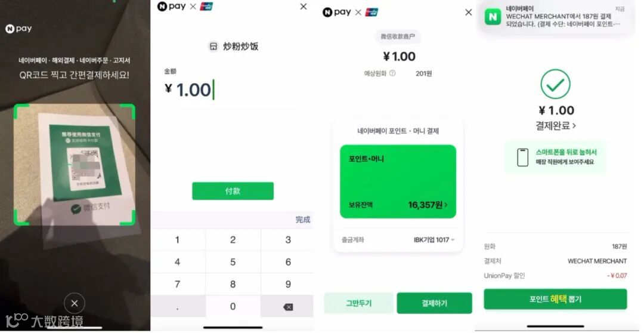644x333 pixels.
Task: Tap the 포인트 혜택 뽑기 button
Action: click(x=555, y=300)
